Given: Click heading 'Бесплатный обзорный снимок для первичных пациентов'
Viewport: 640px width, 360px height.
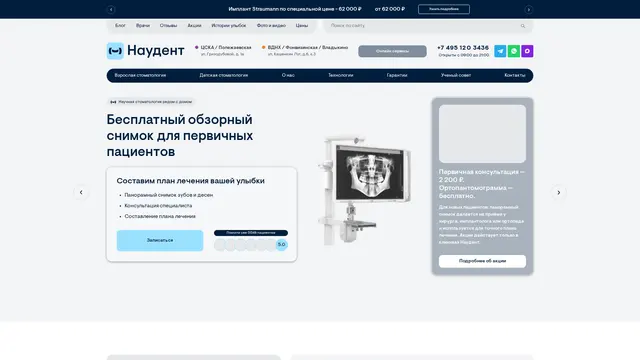Looking at the screenshot, I should tap(180, 136).
